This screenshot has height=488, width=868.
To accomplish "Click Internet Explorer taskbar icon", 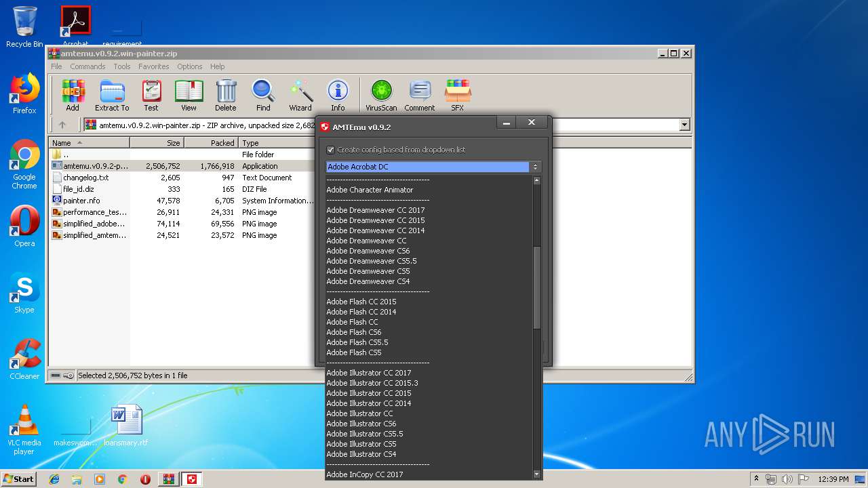I will pyautogui.click(x=54, y=479).
